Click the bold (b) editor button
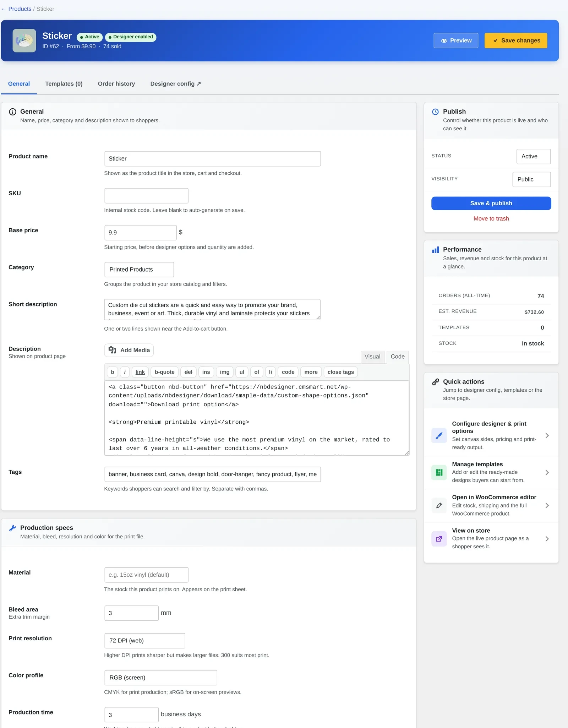 click(x=113, y=372)
